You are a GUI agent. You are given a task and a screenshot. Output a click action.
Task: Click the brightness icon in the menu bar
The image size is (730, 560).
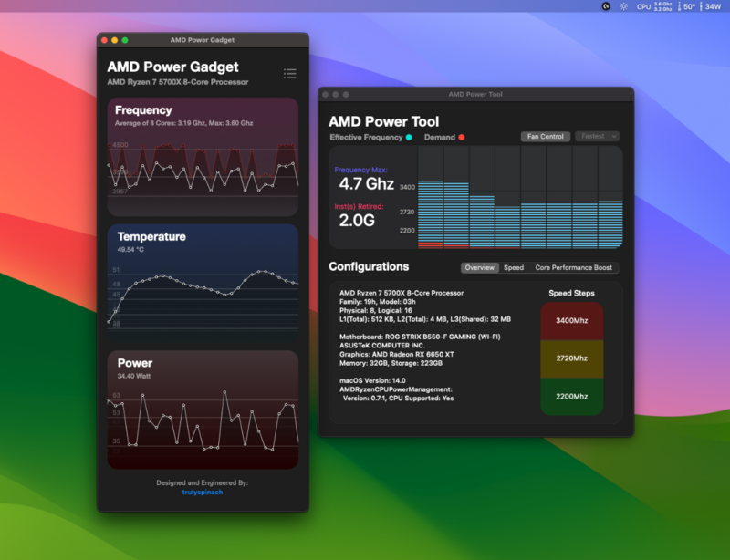tap(622, 8)
